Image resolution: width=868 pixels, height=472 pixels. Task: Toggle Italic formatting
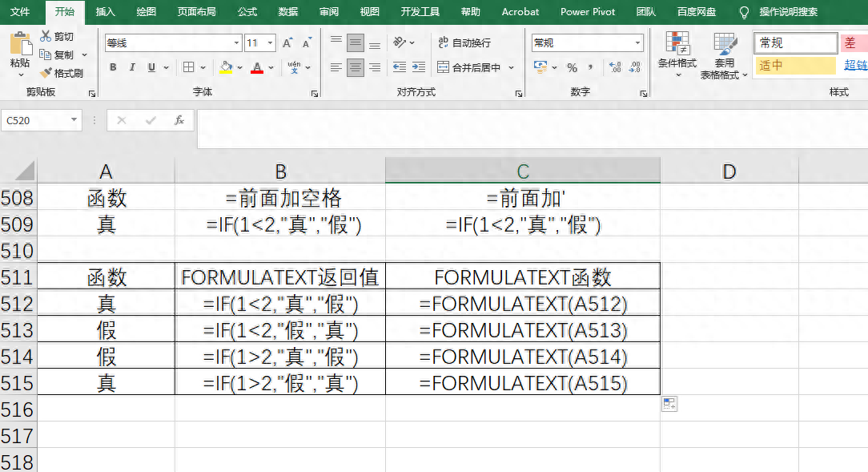pos(132,67)
